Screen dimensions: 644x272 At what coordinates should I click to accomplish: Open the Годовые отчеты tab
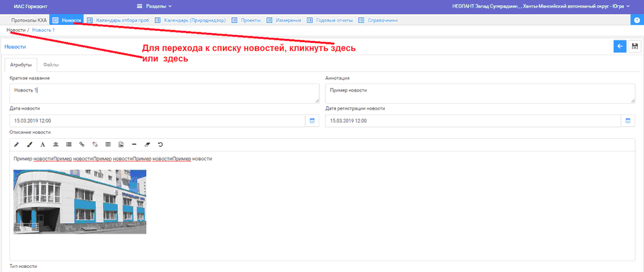point(330,20)
